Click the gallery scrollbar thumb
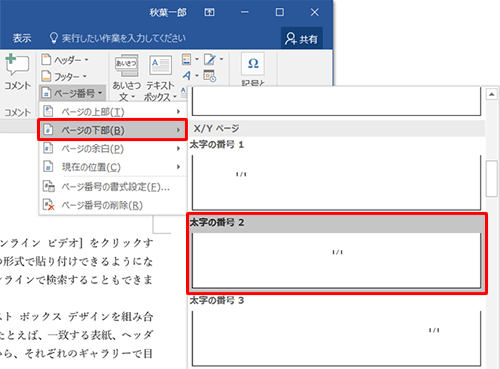This screenshot has width=500, height=369. pyautogui.click(x=492, y=179)
